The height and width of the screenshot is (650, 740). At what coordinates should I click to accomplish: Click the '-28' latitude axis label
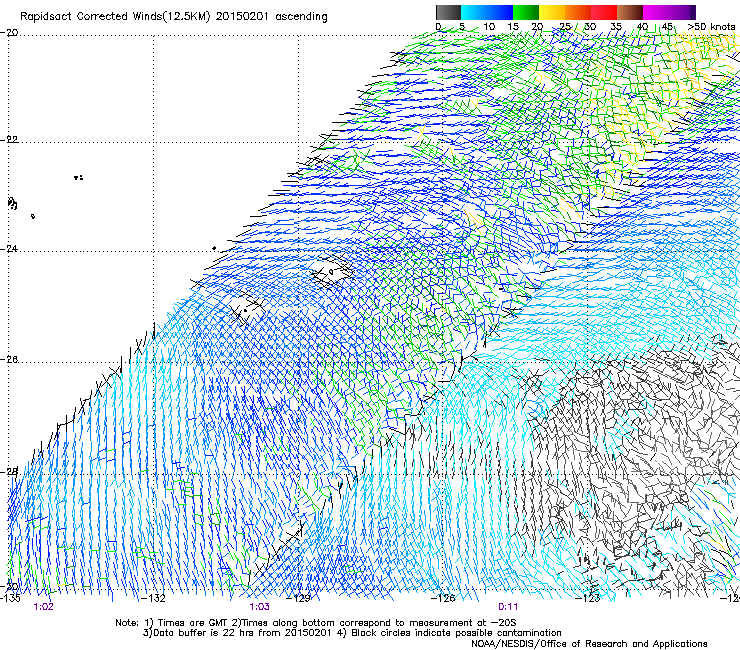[x=9, y=472]
